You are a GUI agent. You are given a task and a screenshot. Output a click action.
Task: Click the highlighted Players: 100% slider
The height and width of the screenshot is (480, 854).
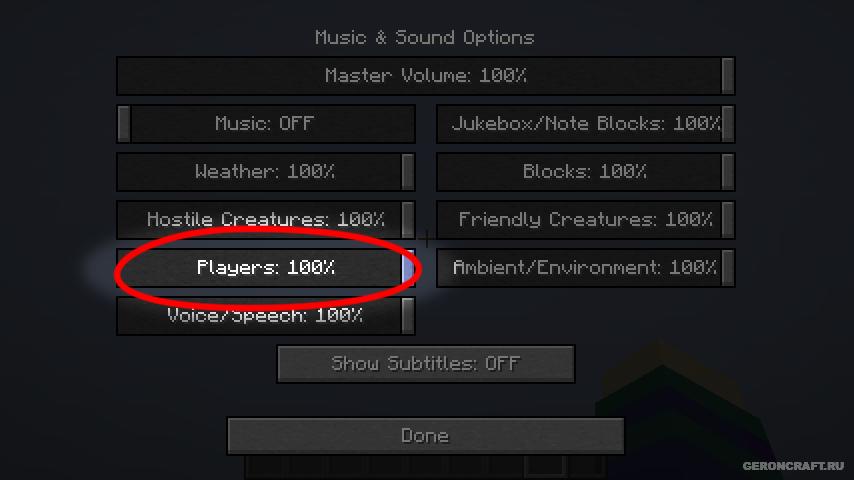click(x=266, y=268)
